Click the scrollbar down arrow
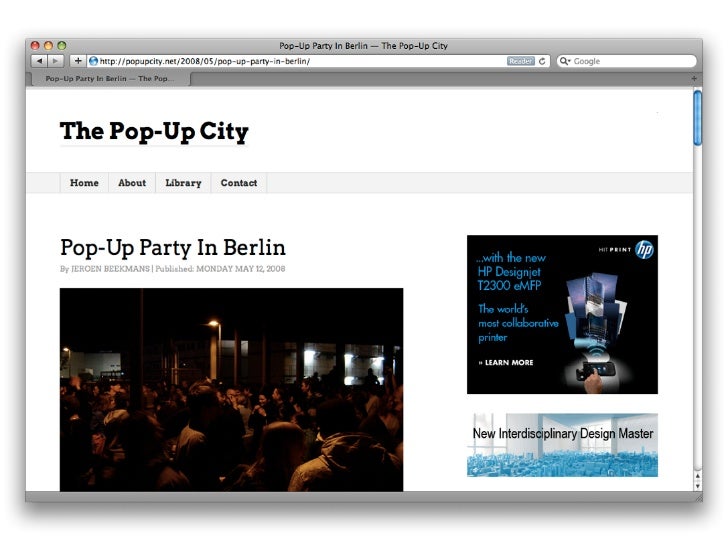Viewport: 728px width, 546px height. pyautogui.click(x=697, y=486)
